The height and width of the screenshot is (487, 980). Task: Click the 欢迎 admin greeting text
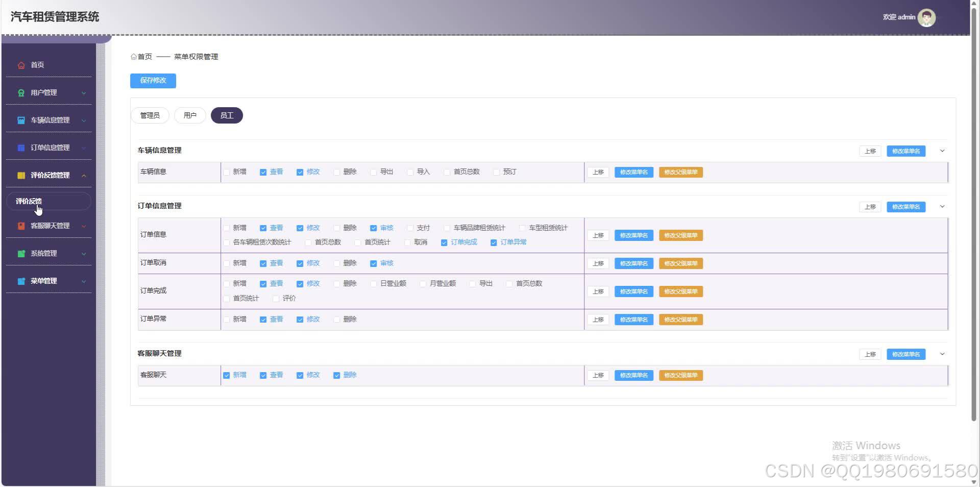(x=899, y=17)
